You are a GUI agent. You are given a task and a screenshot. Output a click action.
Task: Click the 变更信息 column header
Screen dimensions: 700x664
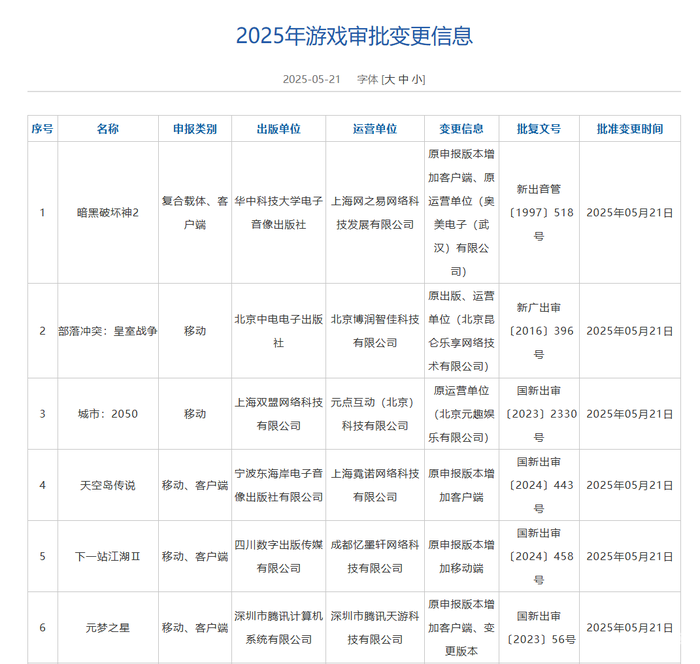[462, 129]
